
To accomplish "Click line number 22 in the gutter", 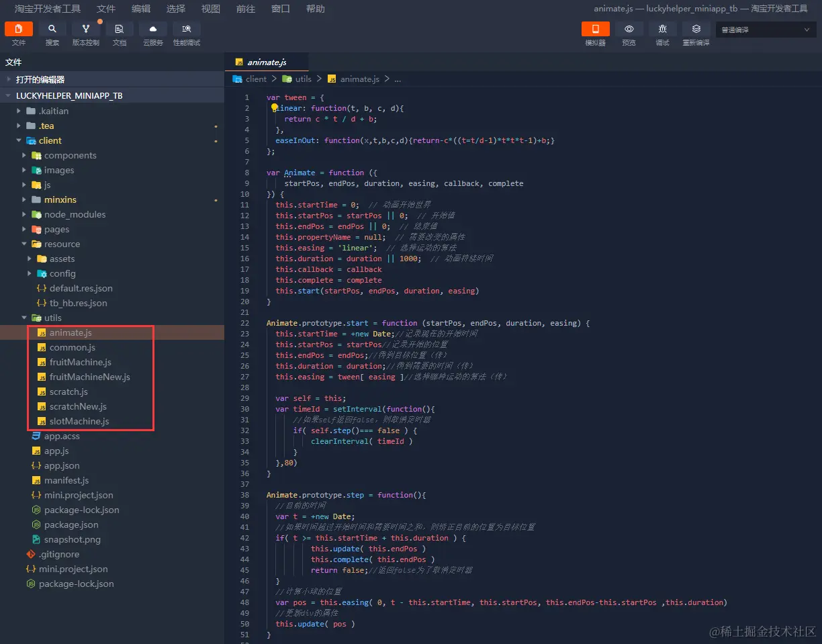I will coord(245,323).
